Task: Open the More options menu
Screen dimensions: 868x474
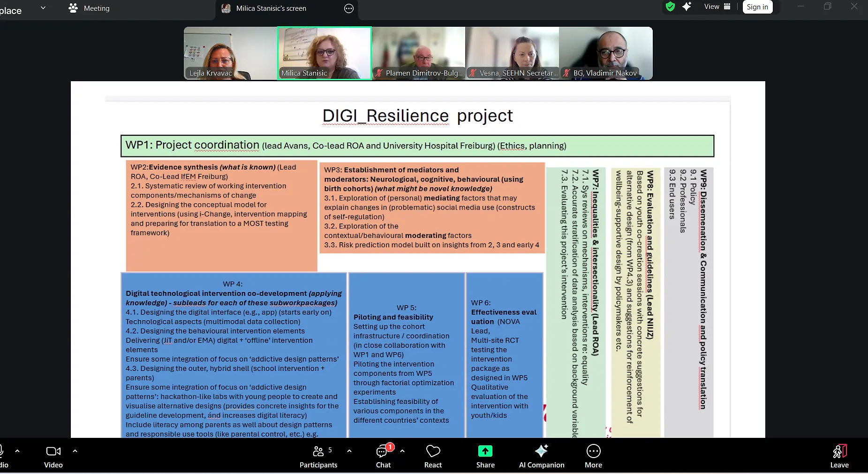Action: [593, 456]
